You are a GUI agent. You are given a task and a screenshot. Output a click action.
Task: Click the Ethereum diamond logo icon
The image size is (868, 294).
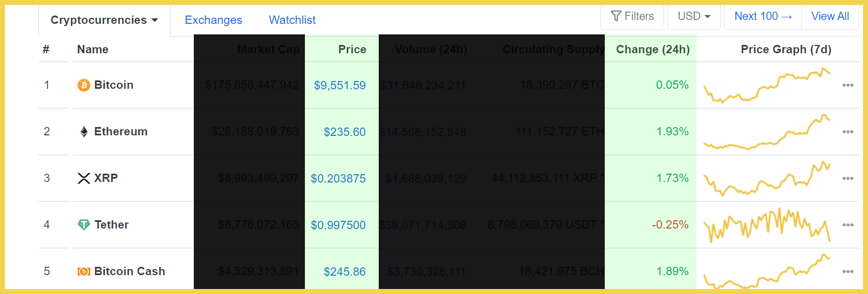[83, 131]
